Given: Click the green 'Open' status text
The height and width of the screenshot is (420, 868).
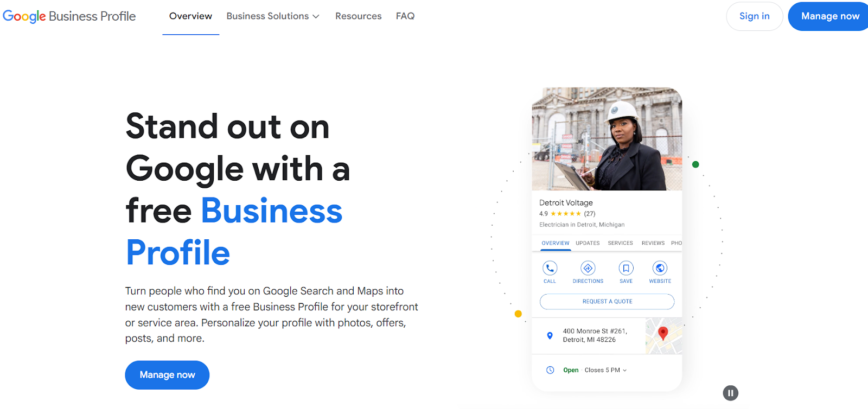Looking at the screenshot, I should coord(571,370).
